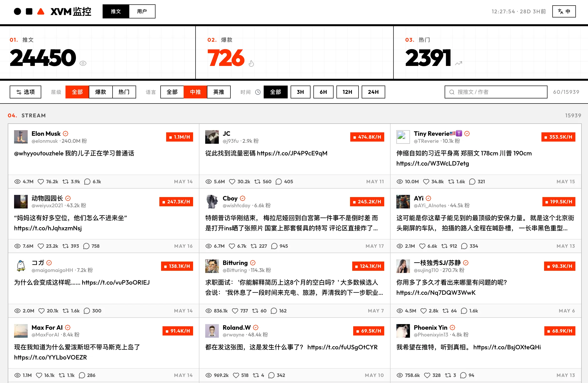The width and height of the screenshot is (588, 383).
Task: Click the heart icon showing 20.1k likes
Action: (41, 311)
